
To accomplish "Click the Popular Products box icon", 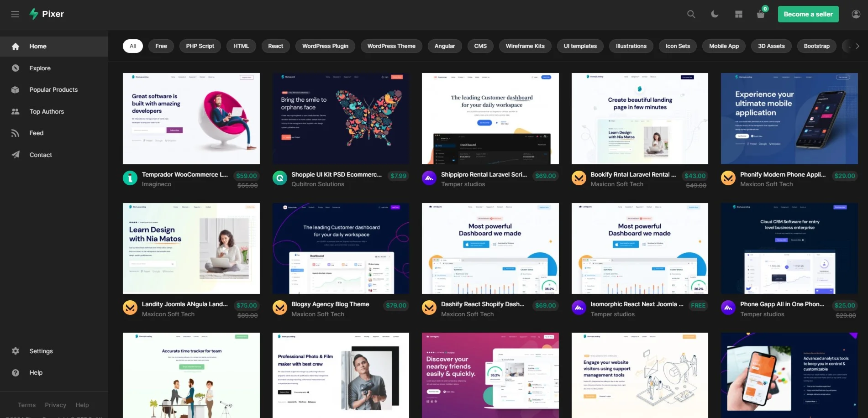I will coord(16,90).
